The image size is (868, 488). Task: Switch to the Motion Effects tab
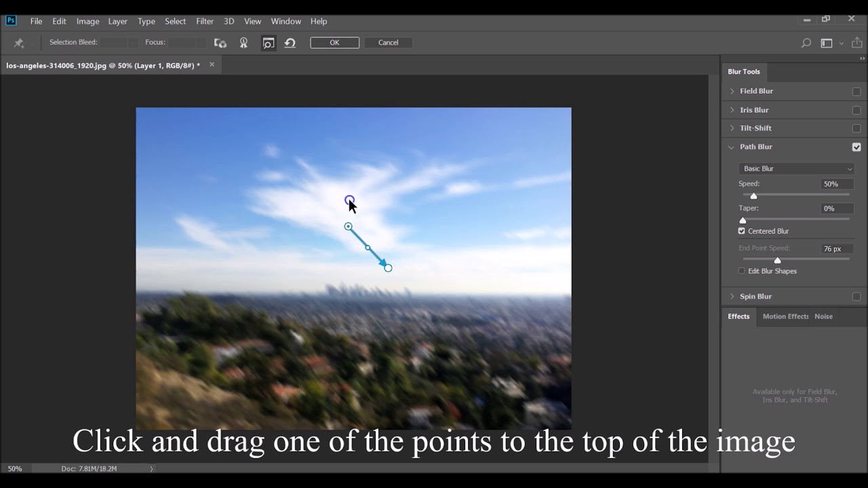pyautogui.click(x=785, y=317)
